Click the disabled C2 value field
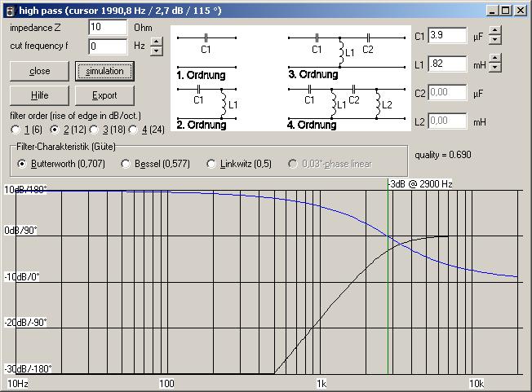The height and width of the screenshot is (392, 532). 447,92
